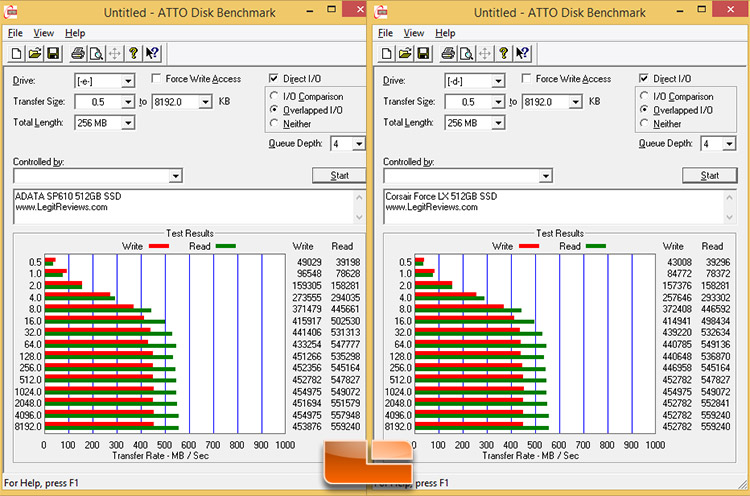Click the Print icon in right window

pos(448,53)
